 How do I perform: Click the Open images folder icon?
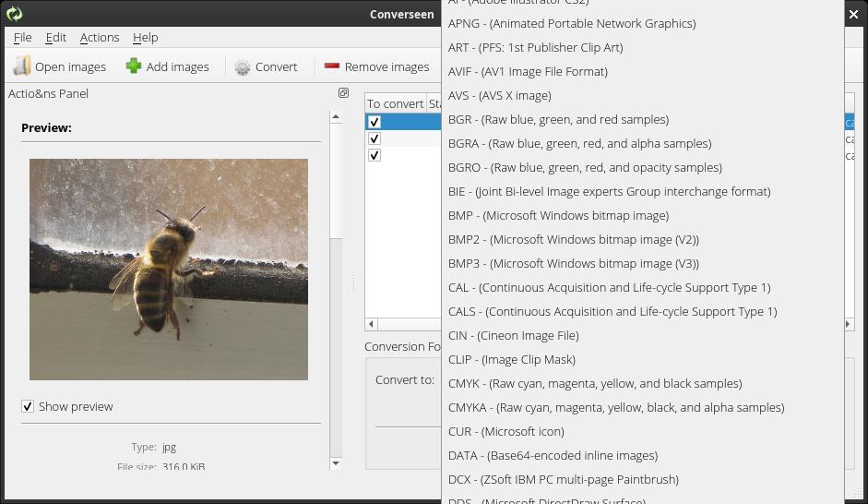pyautogui.click(x=21, y=66)
